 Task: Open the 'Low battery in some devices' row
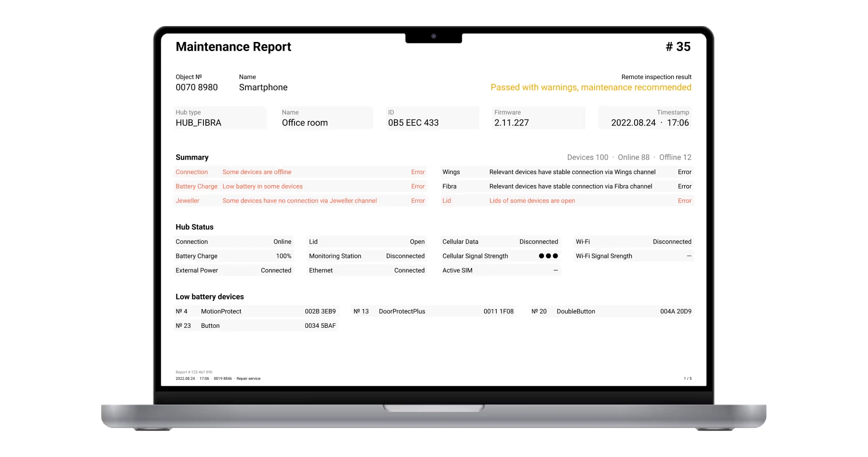point(300,187)
